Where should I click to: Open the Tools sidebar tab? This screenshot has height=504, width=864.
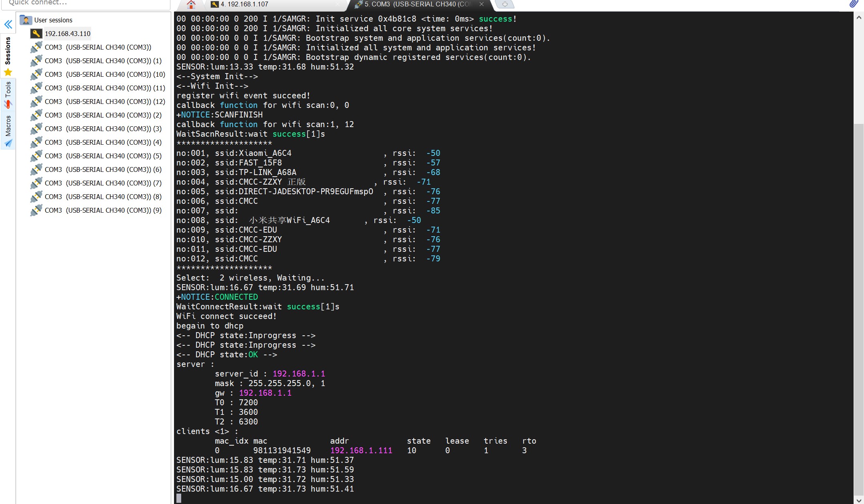(x=8, y=90)
